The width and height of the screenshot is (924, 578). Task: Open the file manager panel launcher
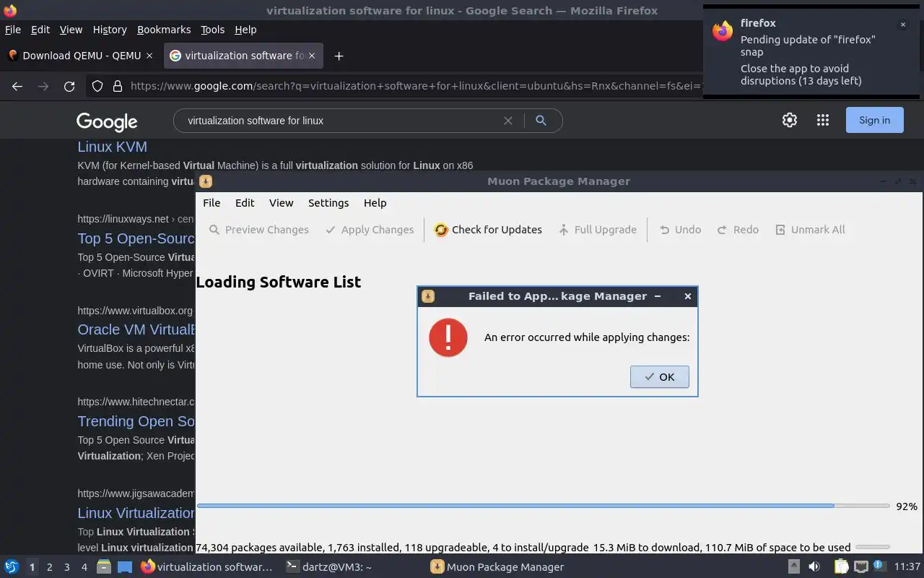103,567
